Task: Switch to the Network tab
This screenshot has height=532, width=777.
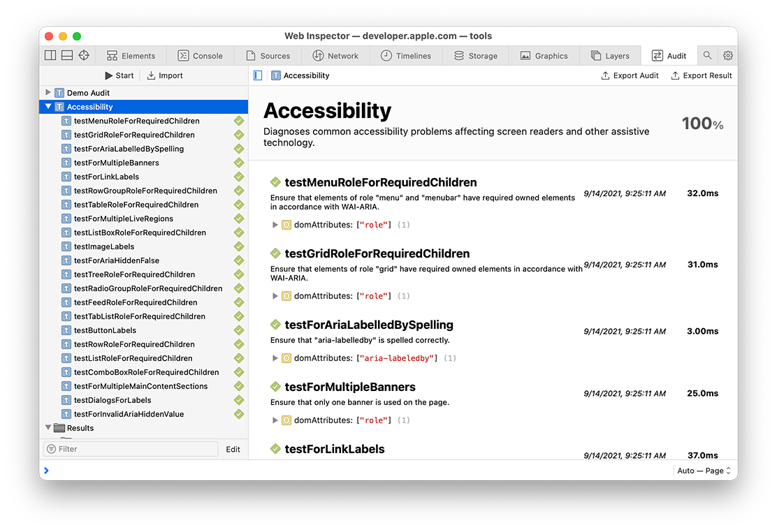Action: pyautogui.click(x=335, y=56)
